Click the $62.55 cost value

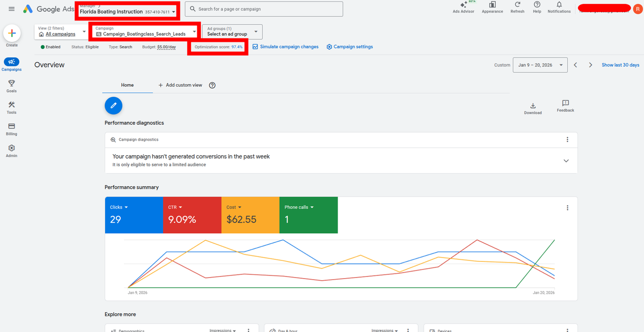click(x=242, y=220)
